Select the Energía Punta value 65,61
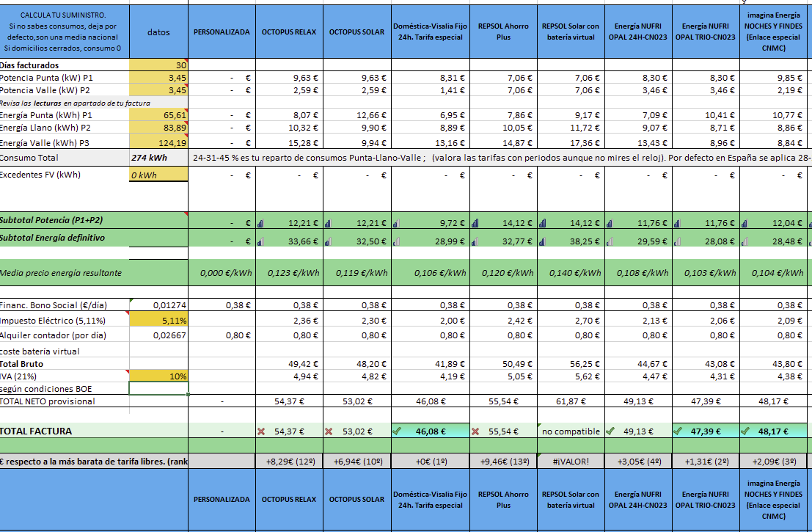Screen dimensions: 812x532 158,115
